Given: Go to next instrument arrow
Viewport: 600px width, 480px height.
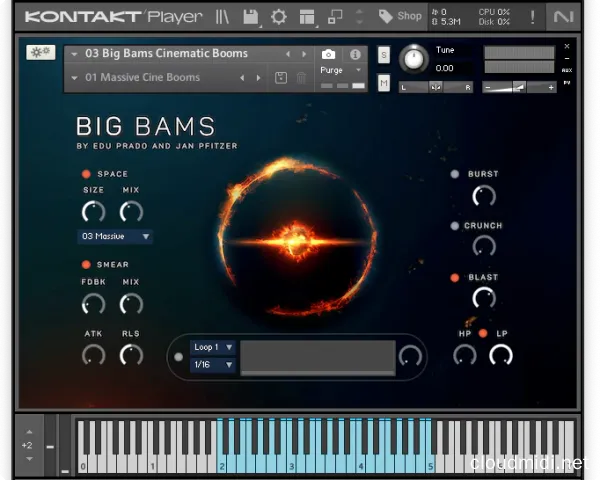Looking at the screenshot, I should (304, 54).
